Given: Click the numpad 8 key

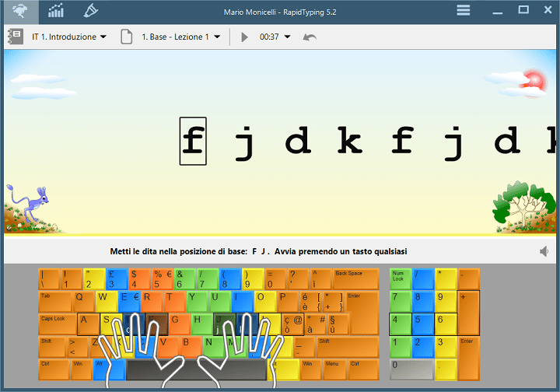Looking at the screenshot, I should click(423, 301).
